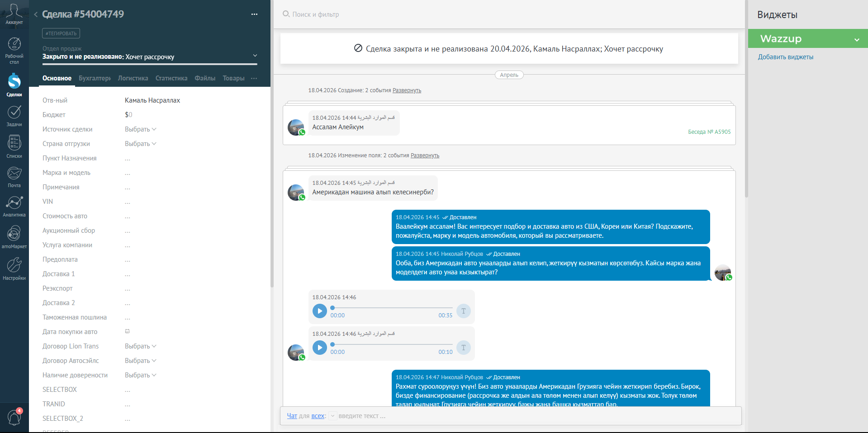Expand the Создание 2 события link
This screenshot has width=868, height=433.
(x=407, y=90)
